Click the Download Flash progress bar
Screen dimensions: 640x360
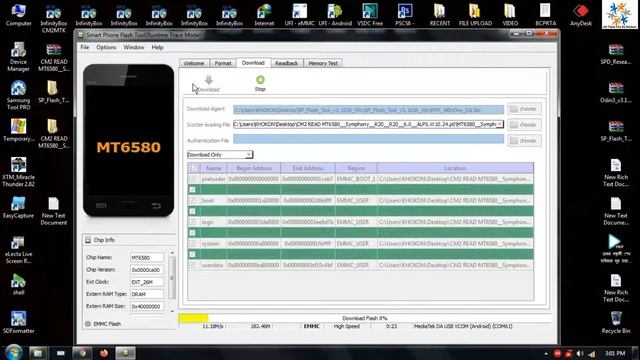tap(364, 318)
